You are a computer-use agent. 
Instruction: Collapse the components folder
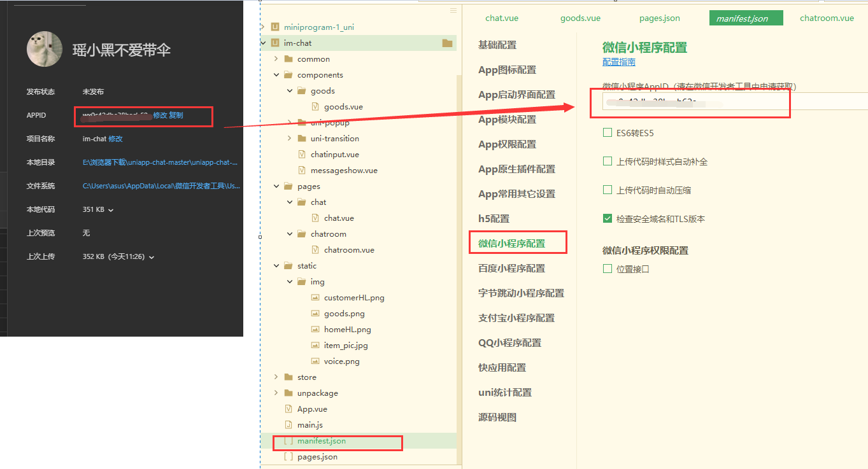pyautogui.click(x=275, y=74)
